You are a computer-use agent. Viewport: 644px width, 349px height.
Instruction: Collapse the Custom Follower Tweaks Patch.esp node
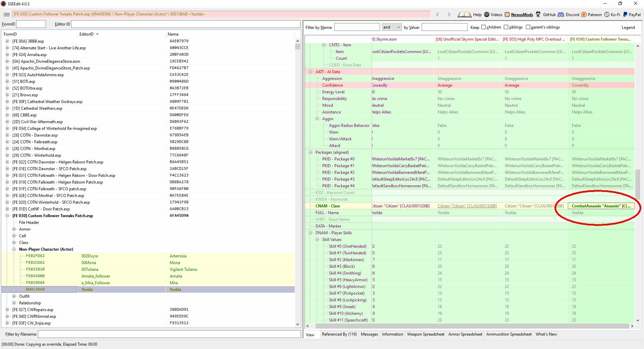point(7,215)
